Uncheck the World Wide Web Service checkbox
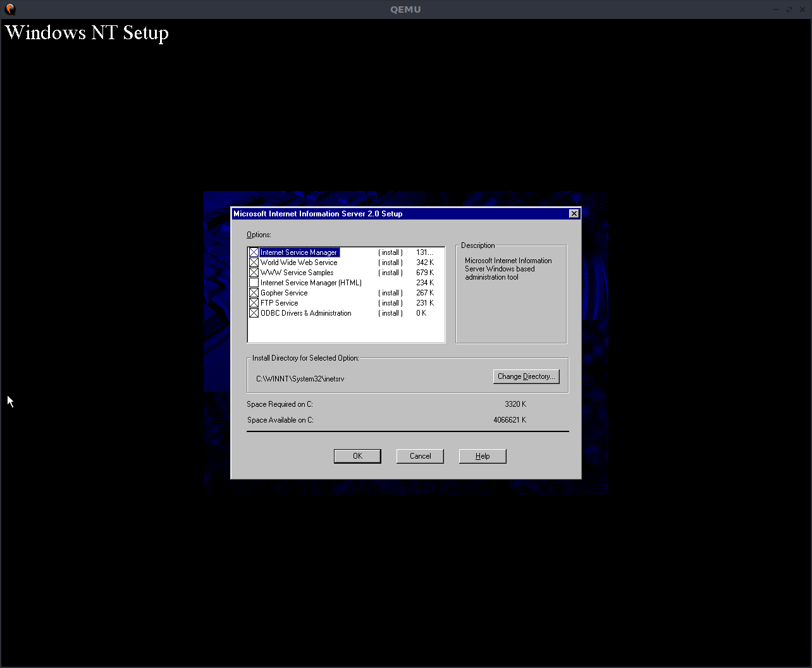Image resolution: width=812 pixels, height=668 pixels. pyautogui.click(x=254, y=263)
